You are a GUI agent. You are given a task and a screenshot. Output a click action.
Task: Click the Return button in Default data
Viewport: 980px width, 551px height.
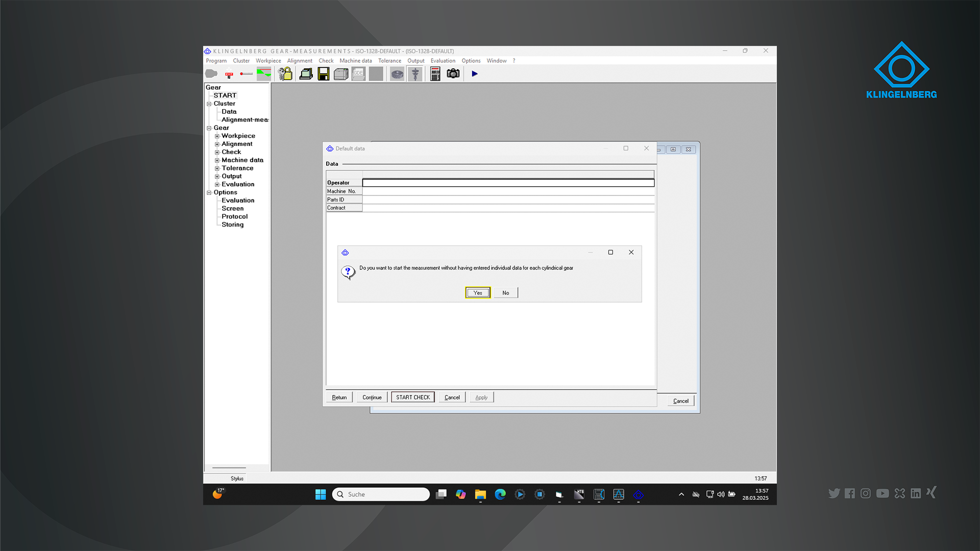(x=339, y=397)
